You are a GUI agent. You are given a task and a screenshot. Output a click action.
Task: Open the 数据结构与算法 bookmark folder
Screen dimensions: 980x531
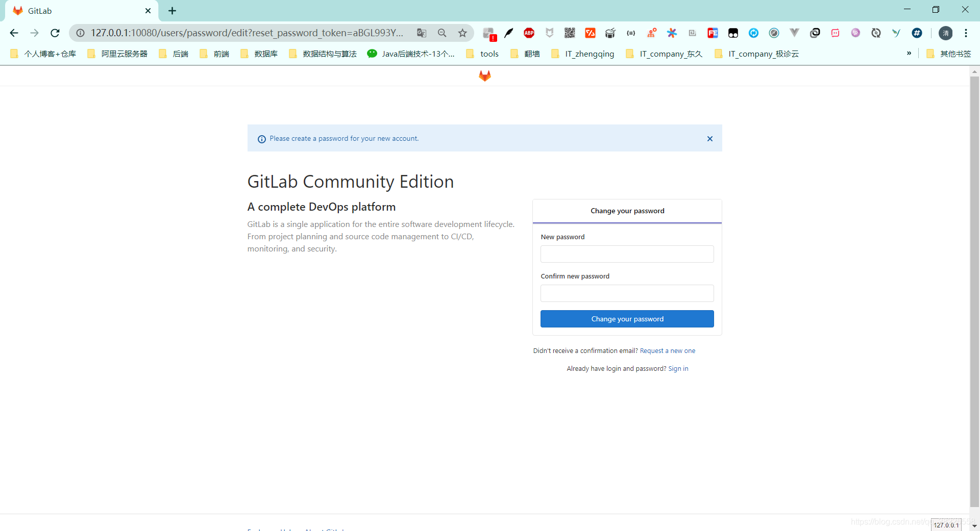point(323,54)
